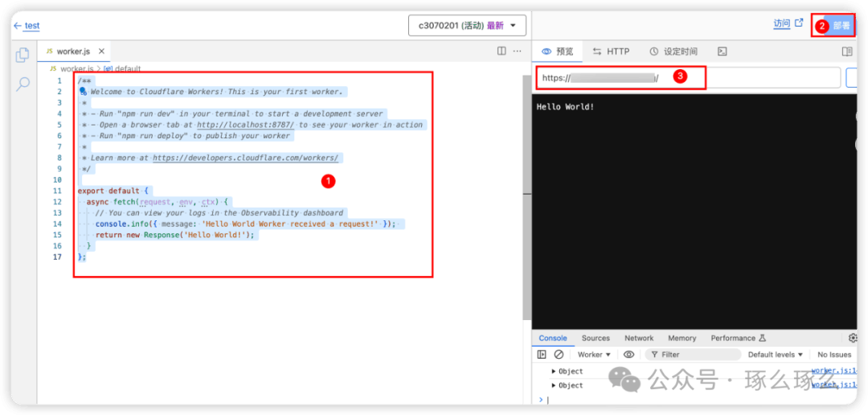The image size is (868, 415).
Task: Toggle the docs book icon in preview toolbar
Action: tap(846, 51)
